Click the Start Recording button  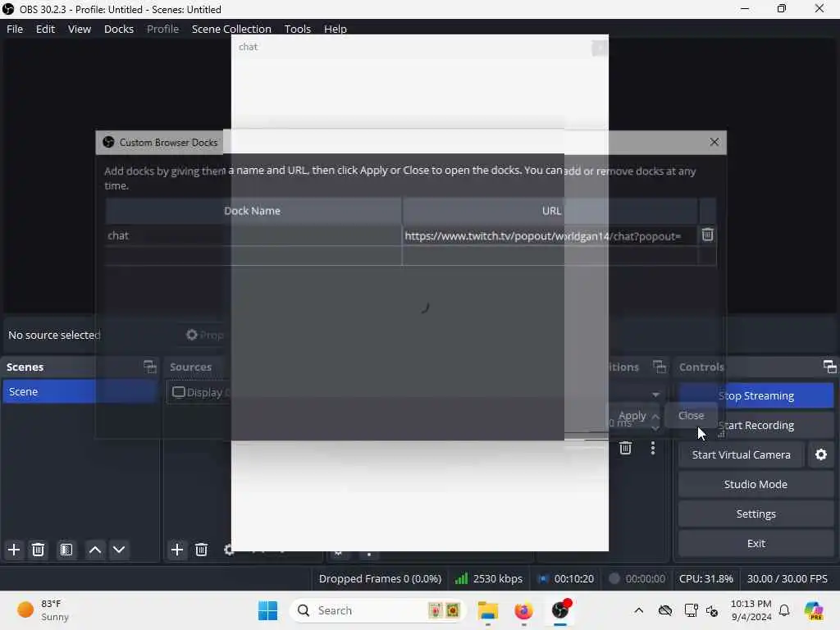[756, 426]
